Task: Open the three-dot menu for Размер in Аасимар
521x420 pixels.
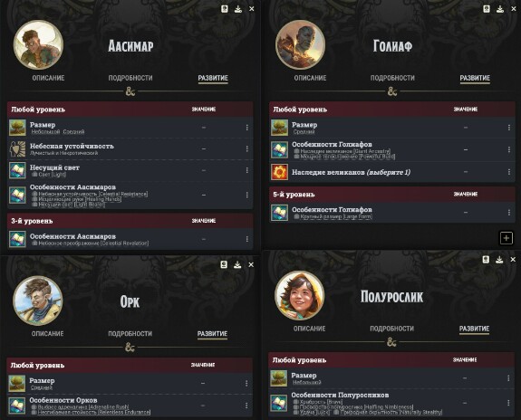Action: click(x=246, y=128)
